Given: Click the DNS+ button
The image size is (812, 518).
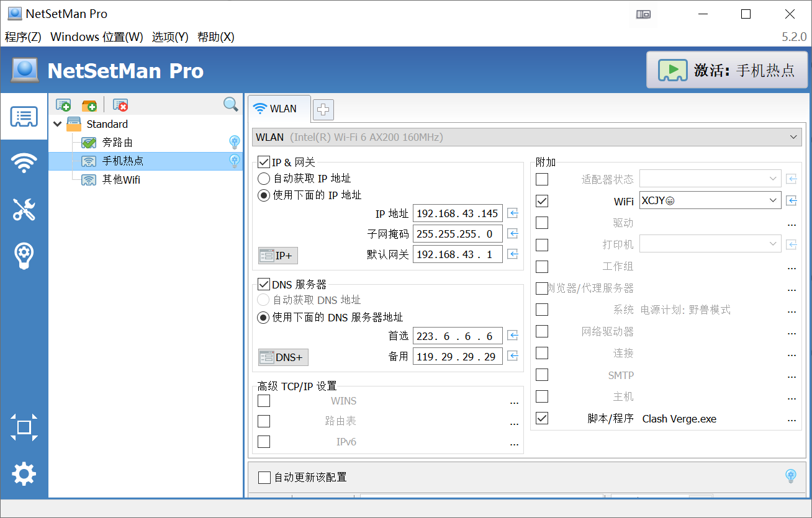Looking at the screenshot, I should tap(283, 357).
